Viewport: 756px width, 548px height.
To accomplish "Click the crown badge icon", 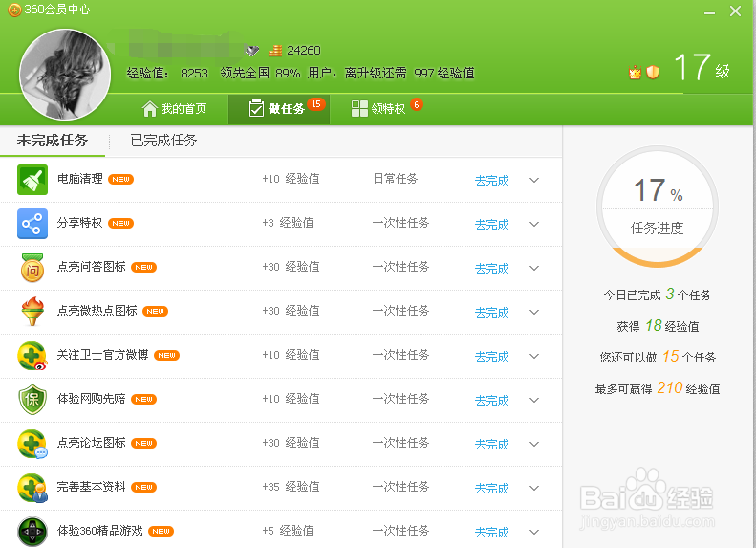I will click(x=635, y=73).
